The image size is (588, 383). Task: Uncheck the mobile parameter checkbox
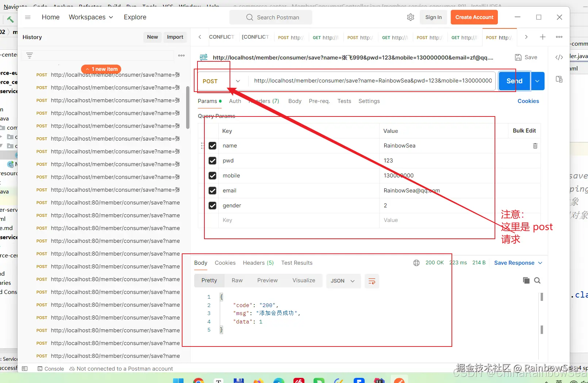click(x=212, y=176)
